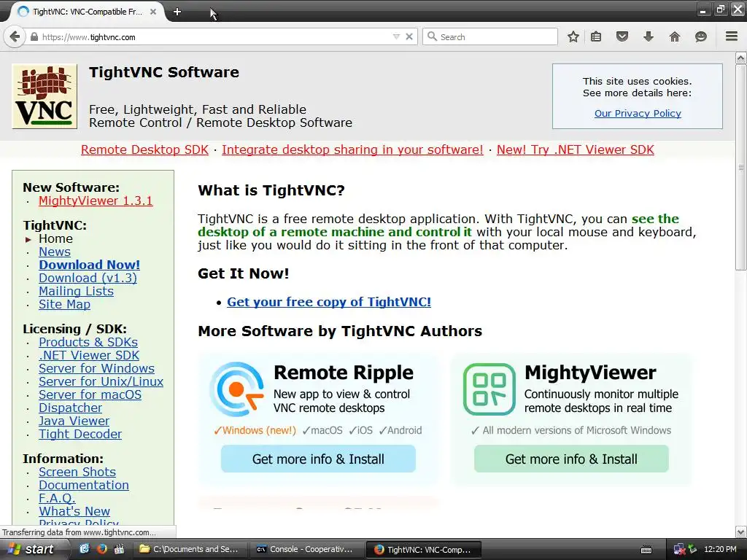
Task: Click the Remote Ripple logo icon
Action: click(237, 389)
